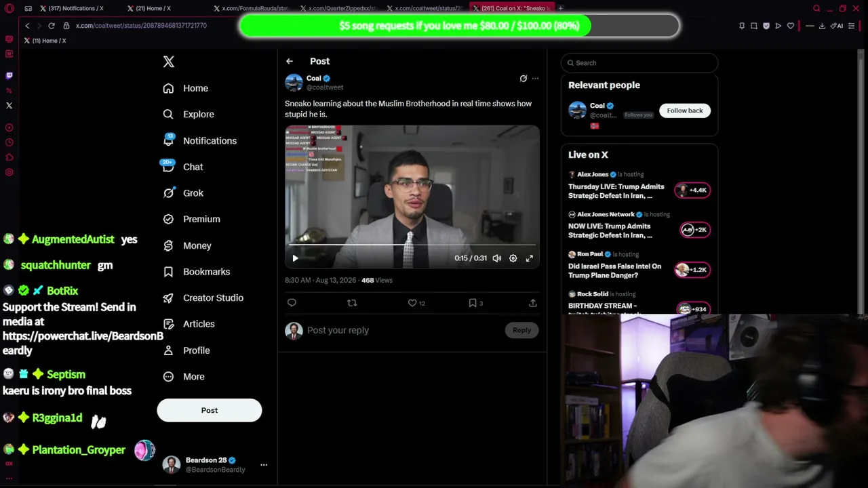Open the Opera menu logo
The height and width of the screenshot is (488, 868).
[9, 9]
